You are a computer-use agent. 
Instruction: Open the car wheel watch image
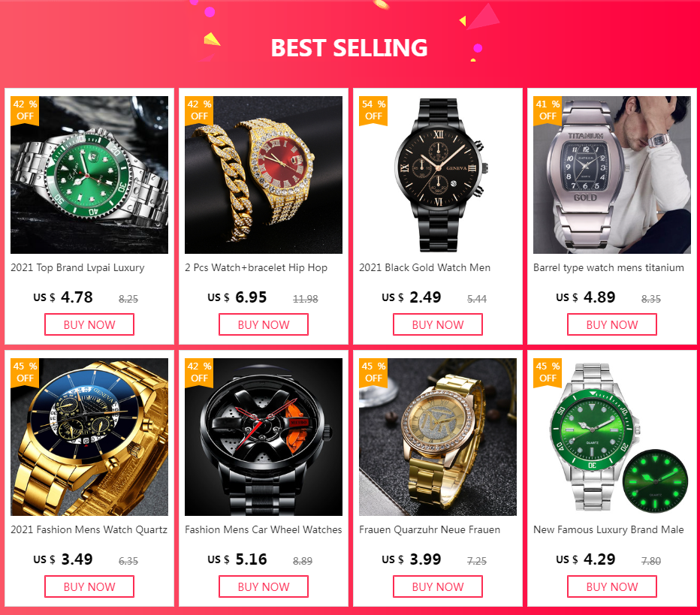point(264,437)
